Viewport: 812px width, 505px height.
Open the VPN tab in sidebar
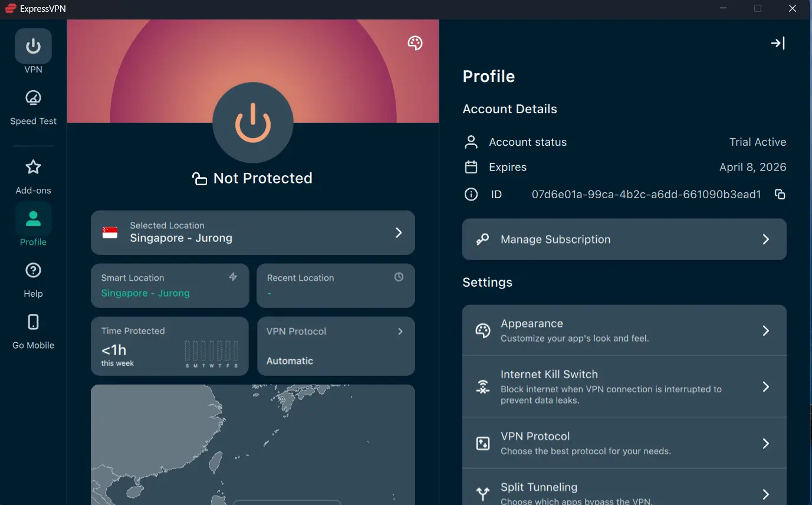click(33, 52)
